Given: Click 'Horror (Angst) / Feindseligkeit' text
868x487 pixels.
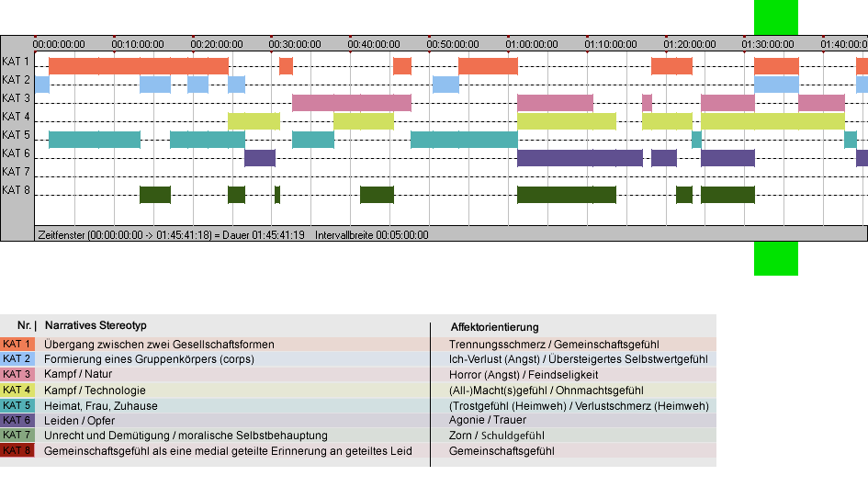Looking at the screenshot, I should pos(524,375).
